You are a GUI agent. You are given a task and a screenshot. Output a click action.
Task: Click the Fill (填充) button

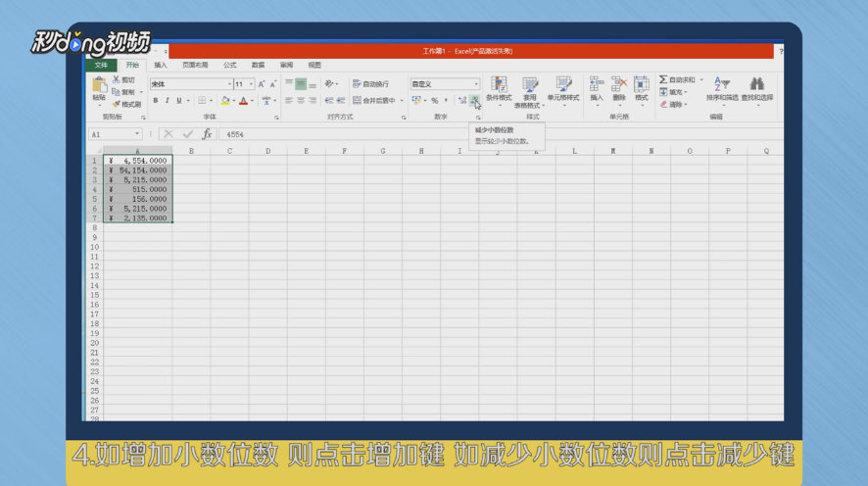pyautogui.click(x=670, y=92)
